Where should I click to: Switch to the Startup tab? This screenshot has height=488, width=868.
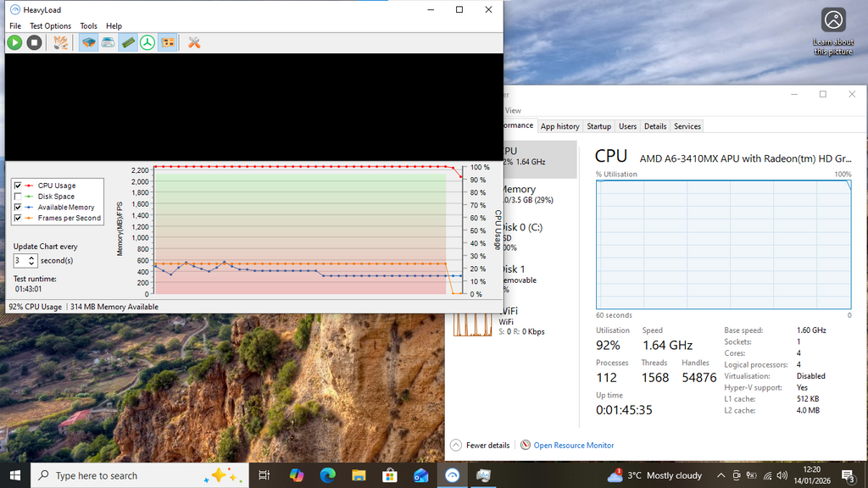pos(598,126)
